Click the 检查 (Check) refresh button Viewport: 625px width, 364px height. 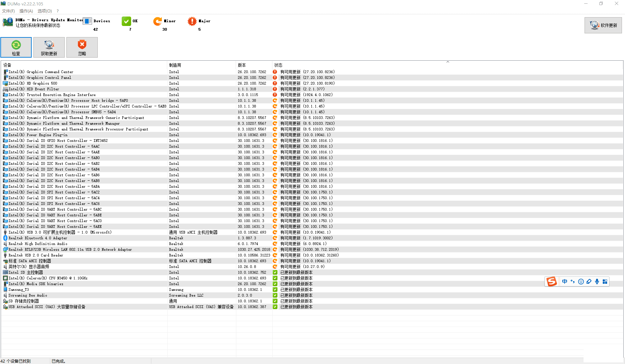[x=16, y=47]
